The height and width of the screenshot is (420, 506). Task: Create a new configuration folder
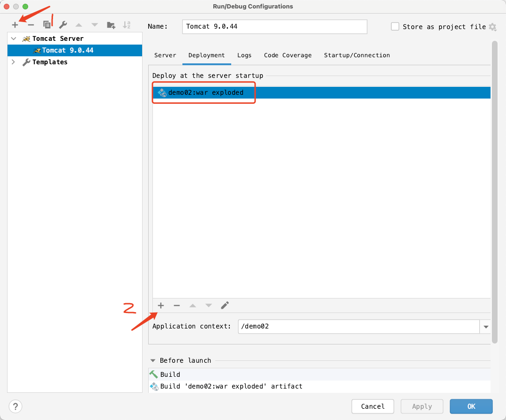tap(111, 25)
